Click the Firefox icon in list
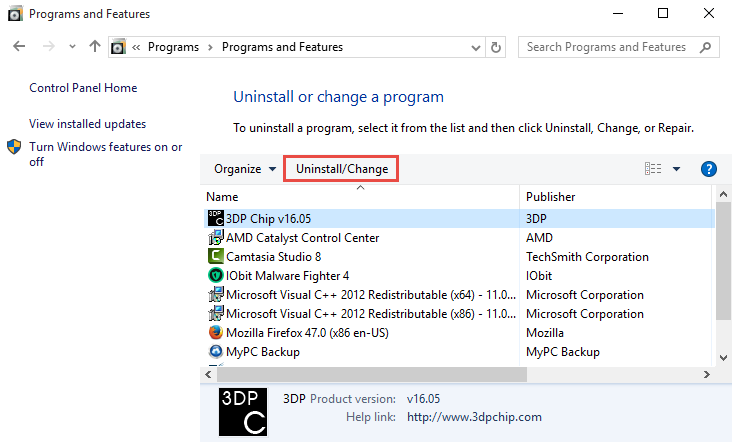The image size is (732, 442). 216,332
